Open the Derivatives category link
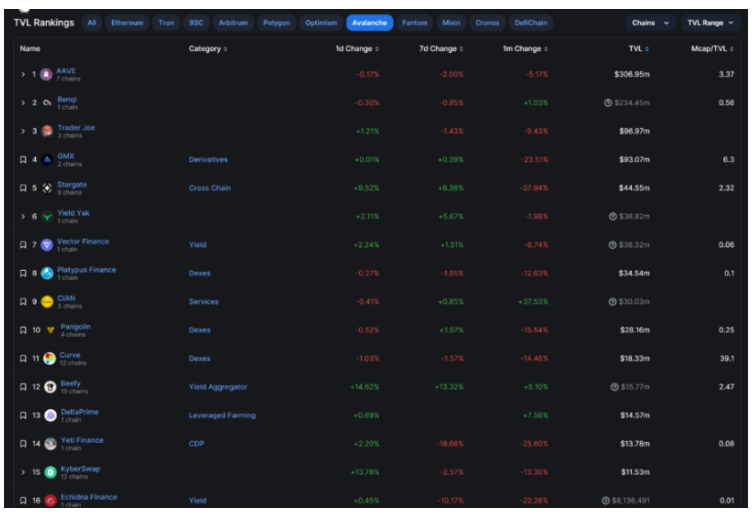Viewport: 756px width, 516px height. (208, 160)
